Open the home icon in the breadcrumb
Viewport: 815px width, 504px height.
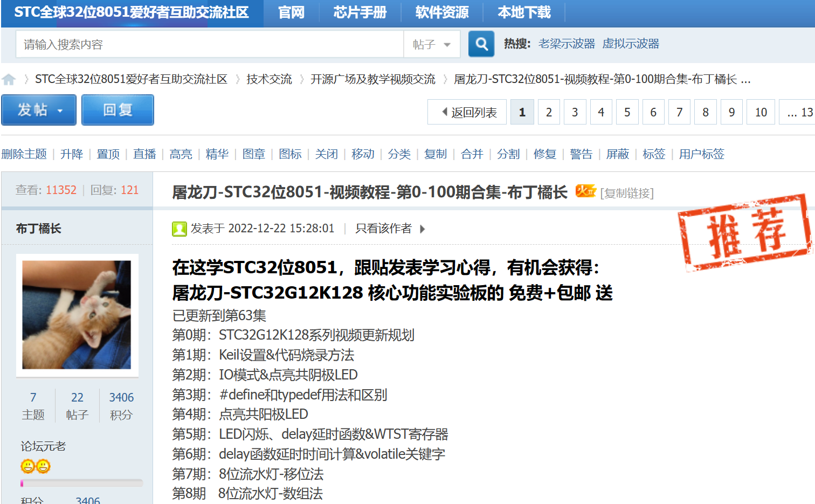(x=9, y=80)
